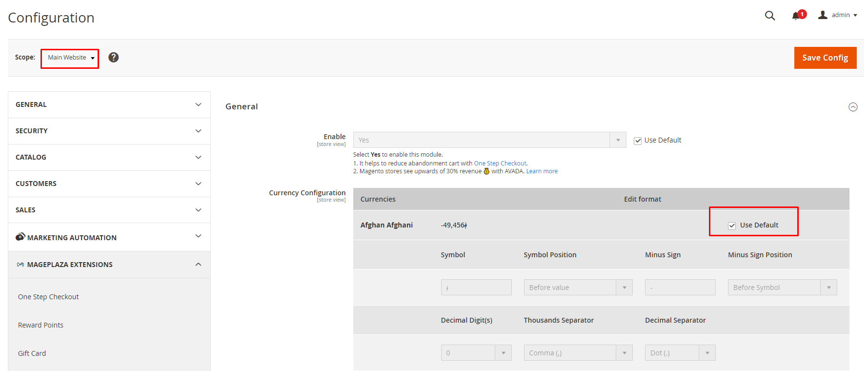Click the Minus Sign input field
The width and height of the screenshot is (868, 371).
tap(680, 288)
